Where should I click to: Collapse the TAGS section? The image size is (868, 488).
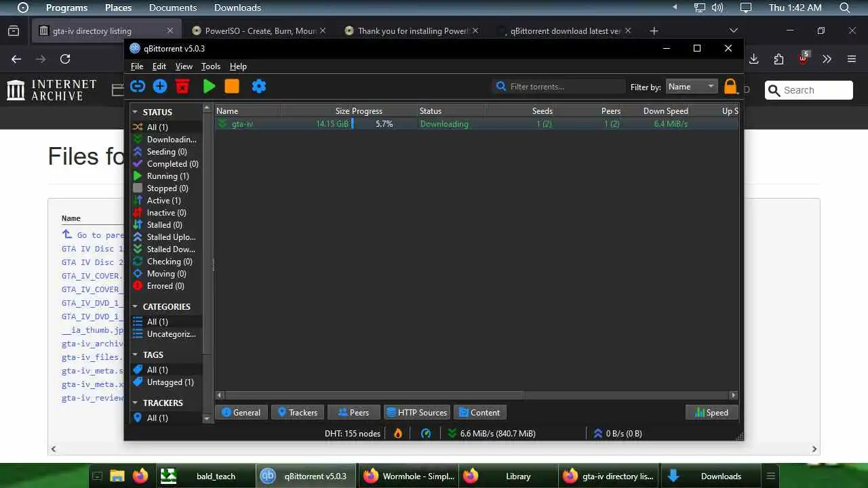point(135,354)
